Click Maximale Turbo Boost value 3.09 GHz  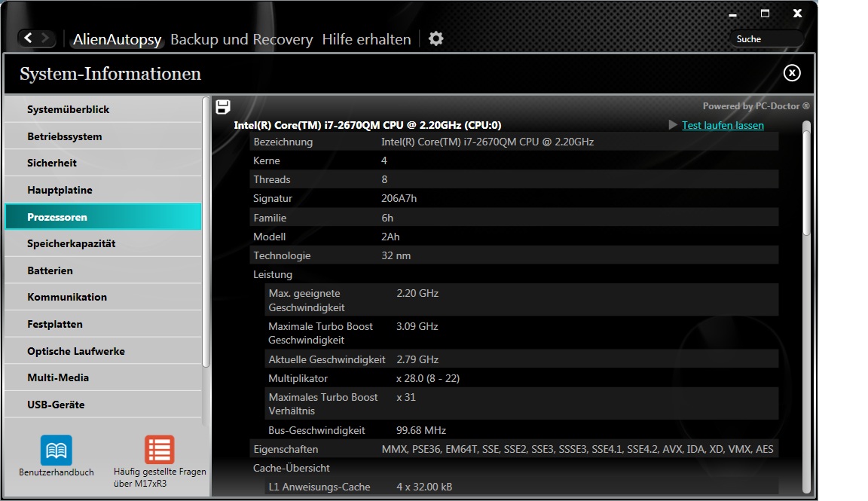click(417, 327)
